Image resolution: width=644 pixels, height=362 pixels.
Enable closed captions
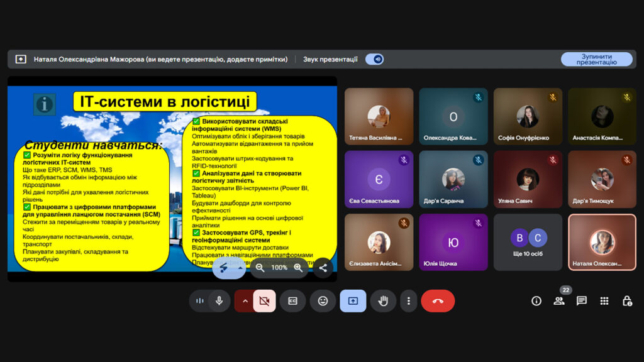pyautogui.click(x=293, y=301)
